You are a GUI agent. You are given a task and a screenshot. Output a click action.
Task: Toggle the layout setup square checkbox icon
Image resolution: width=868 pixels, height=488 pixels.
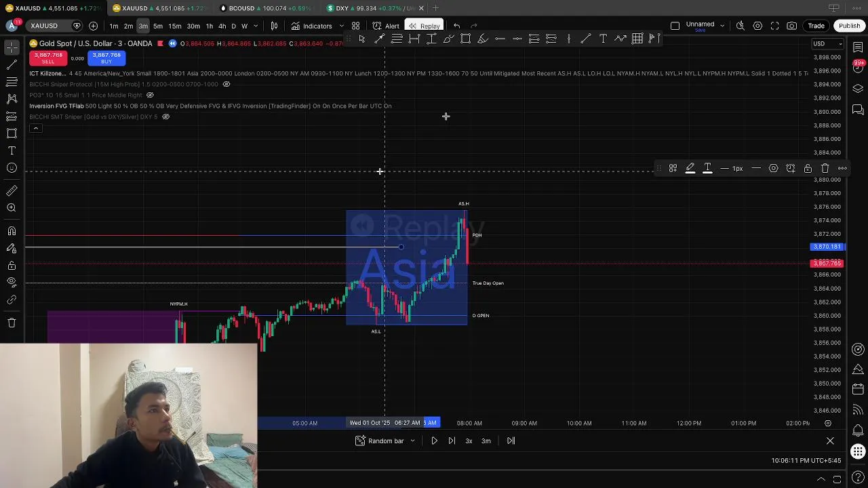tap(675, 26)
